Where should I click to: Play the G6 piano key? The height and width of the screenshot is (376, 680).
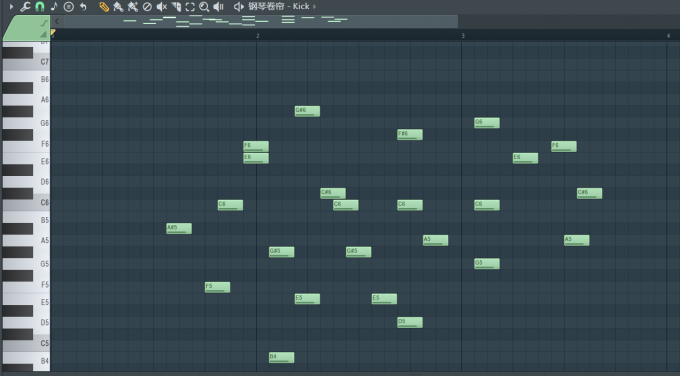click(x=41, y=123)
